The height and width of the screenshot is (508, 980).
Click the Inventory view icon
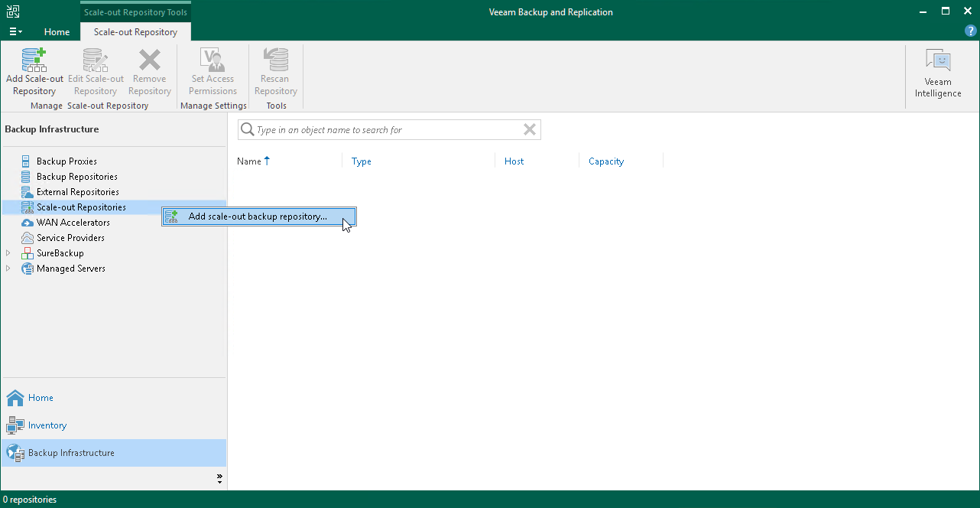(15, 425)
